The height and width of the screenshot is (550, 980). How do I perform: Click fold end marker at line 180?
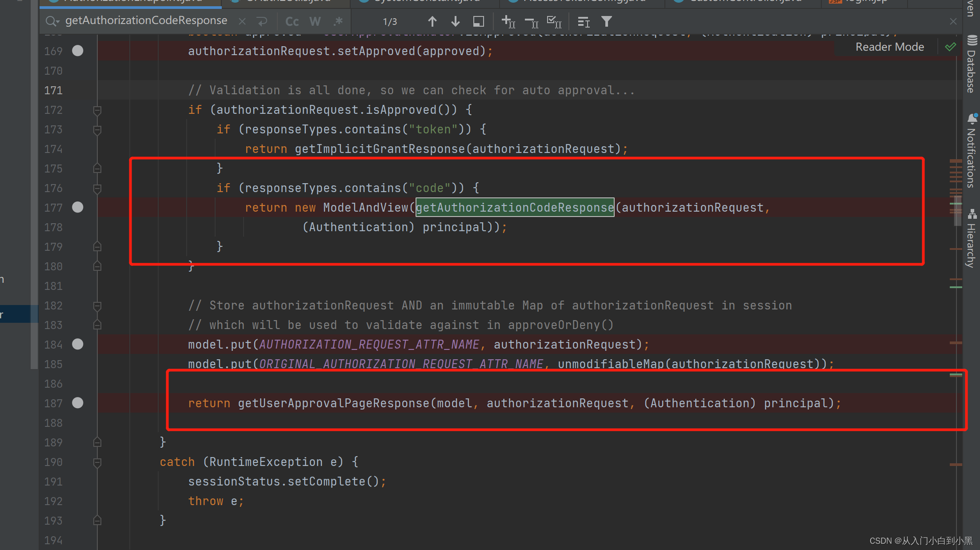(x=97, y=266)
